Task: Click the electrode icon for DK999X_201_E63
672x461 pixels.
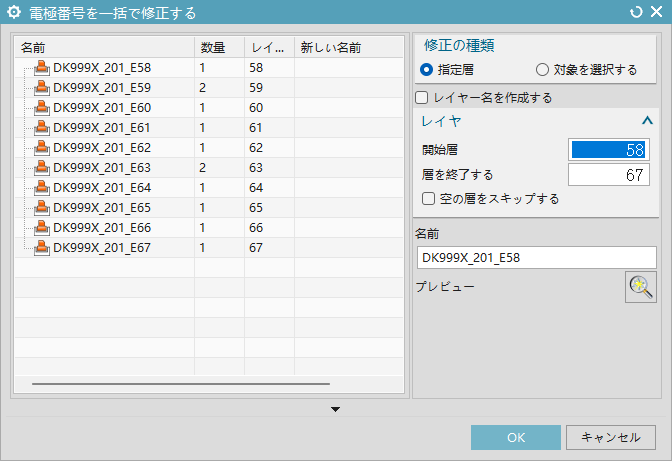Action: [x=42, y=168]
